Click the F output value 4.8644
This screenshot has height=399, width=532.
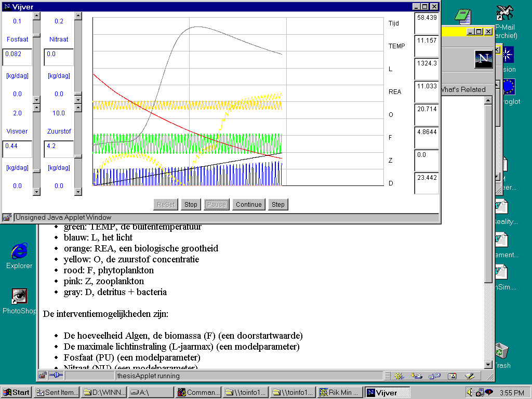(x=427, y=137)
